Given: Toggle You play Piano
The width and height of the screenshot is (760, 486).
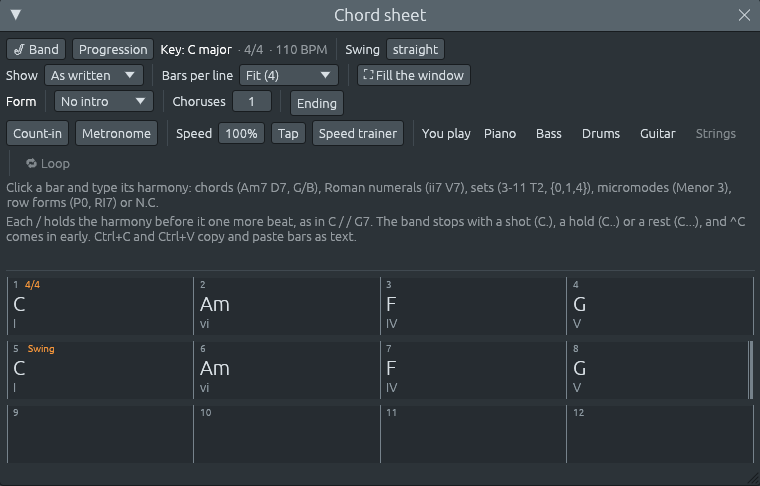Looking at the screenshot, I should (x=500, y=134).
